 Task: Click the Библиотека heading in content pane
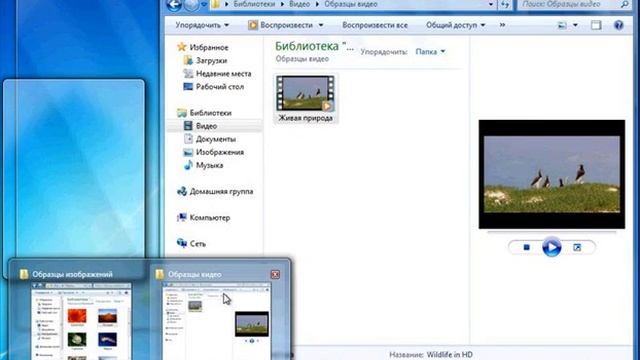[x=314, y=46]
